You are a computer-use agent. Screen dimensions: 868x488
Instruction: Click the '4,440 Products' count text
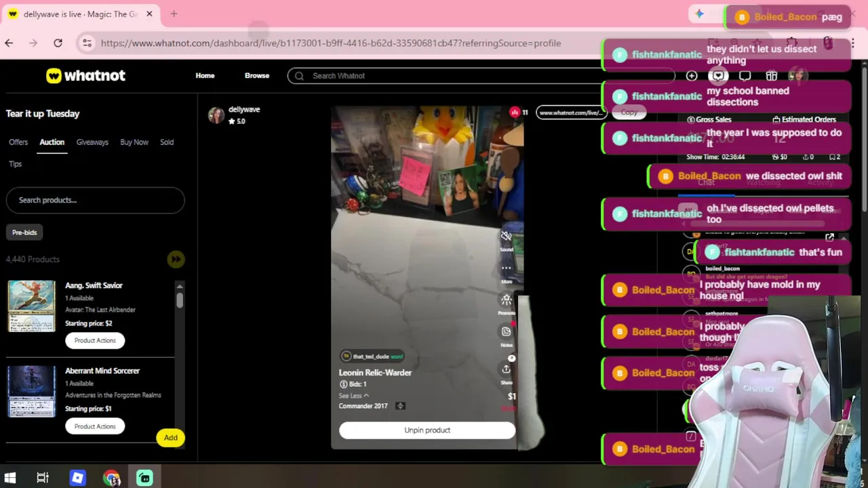point(33,260)
